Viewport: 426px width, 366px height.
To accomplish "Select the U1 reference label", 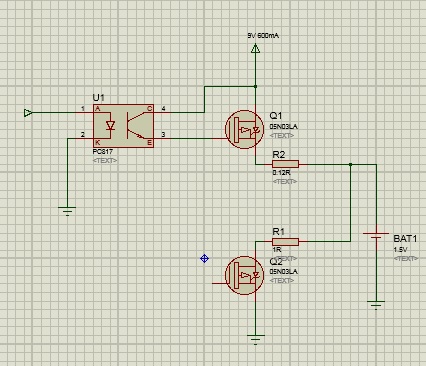I will (x=98, y=98).
